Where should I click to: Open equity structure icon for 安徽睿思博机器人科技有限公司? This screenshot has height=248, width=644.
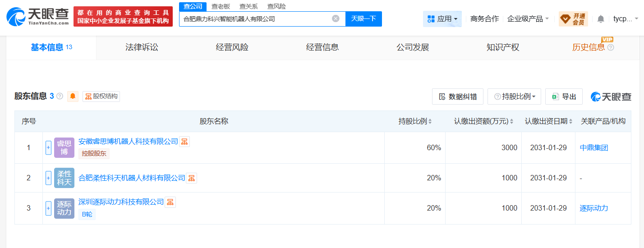click(x=184, y=142)
